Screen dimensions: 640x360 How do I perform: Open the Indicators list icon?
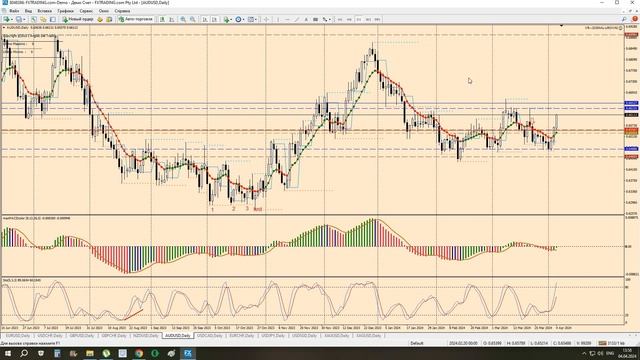[226, 19]
